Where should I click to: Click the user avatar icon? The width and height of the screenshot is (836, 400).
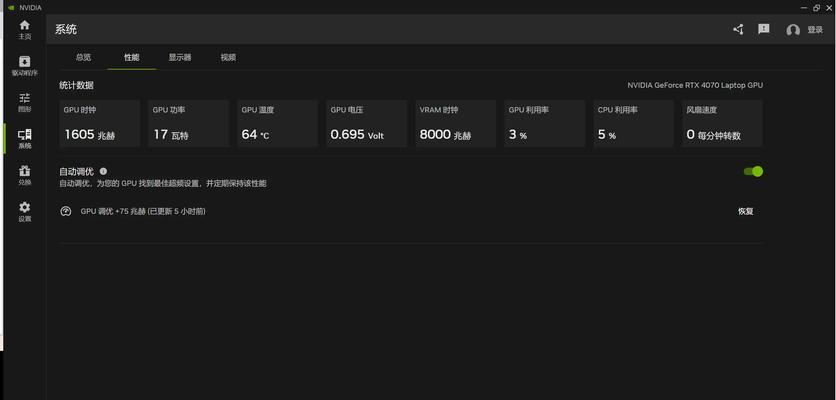(793, 30)
